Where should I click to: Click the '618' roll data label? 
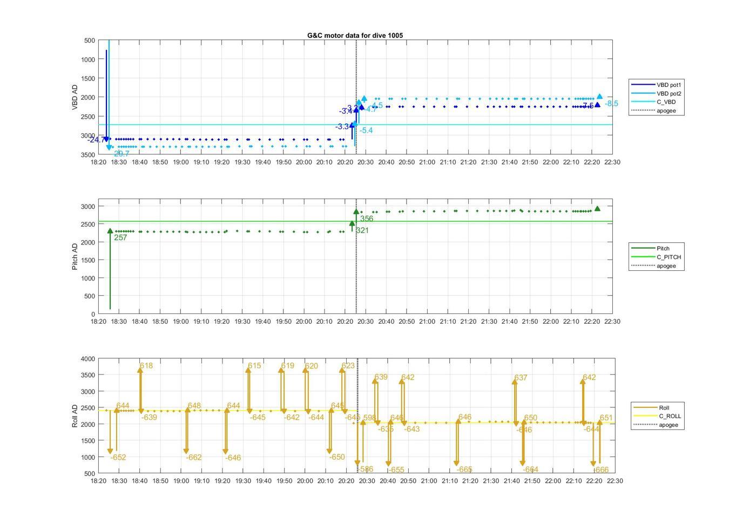click(x=146, y=365)
